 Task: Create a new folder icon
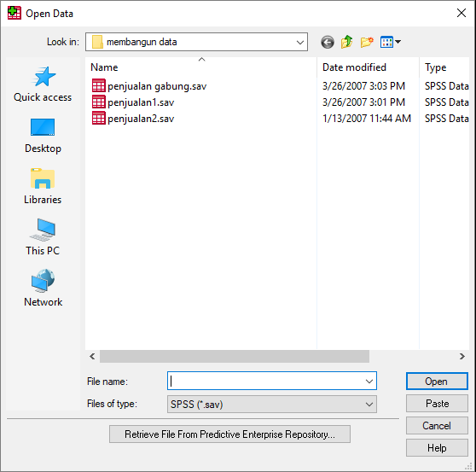pyautogui.click(x=367, y=42)
